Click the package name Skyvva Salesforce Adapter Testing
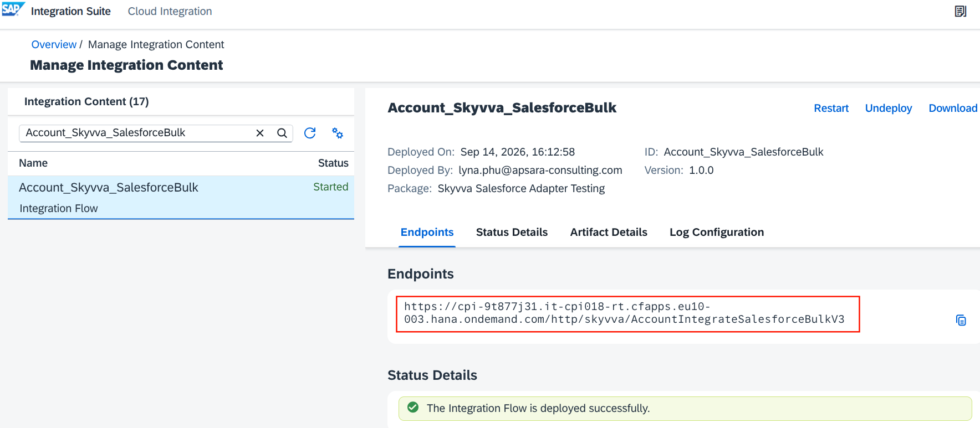This screenshot has height=428, width=980. 521,188
